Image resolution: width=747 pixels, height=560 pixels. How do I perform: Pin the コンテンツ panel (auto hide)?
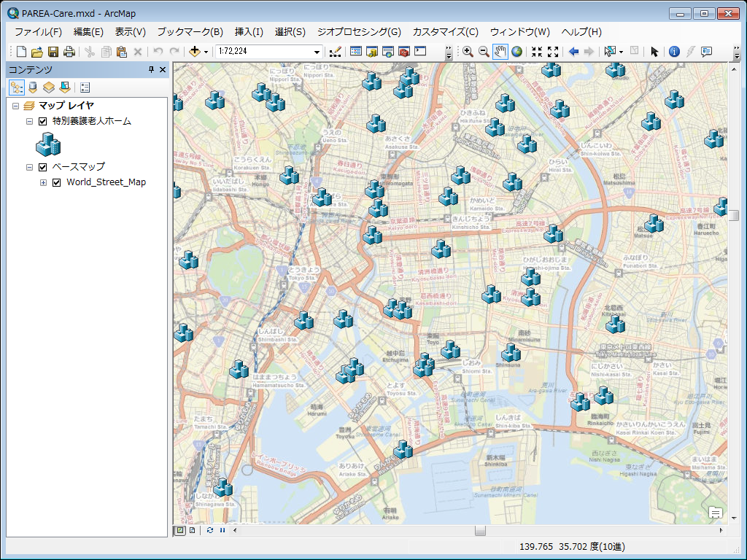pos(151,69)
